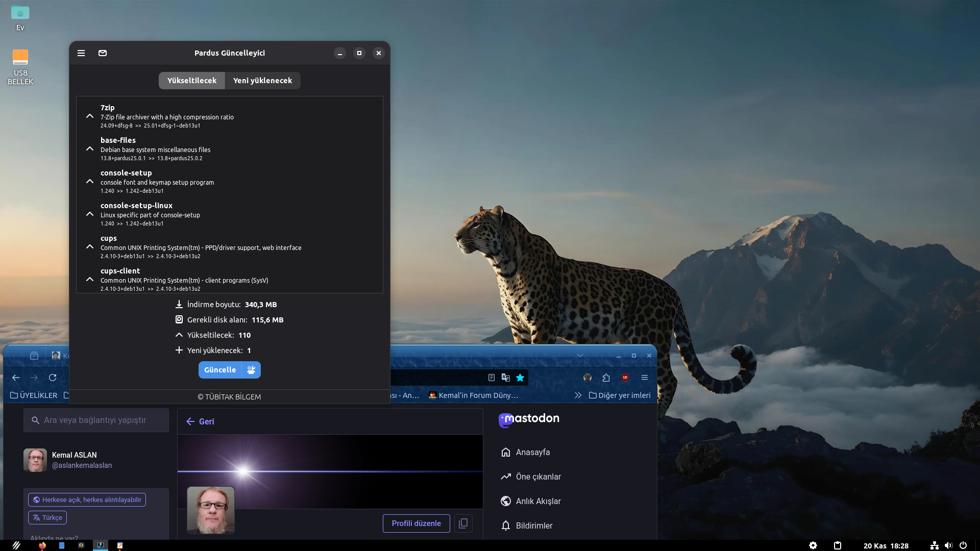Reload the browser page
Image resolution: width=980 pixels, height=551 pixels.
[x=53, y=378]
